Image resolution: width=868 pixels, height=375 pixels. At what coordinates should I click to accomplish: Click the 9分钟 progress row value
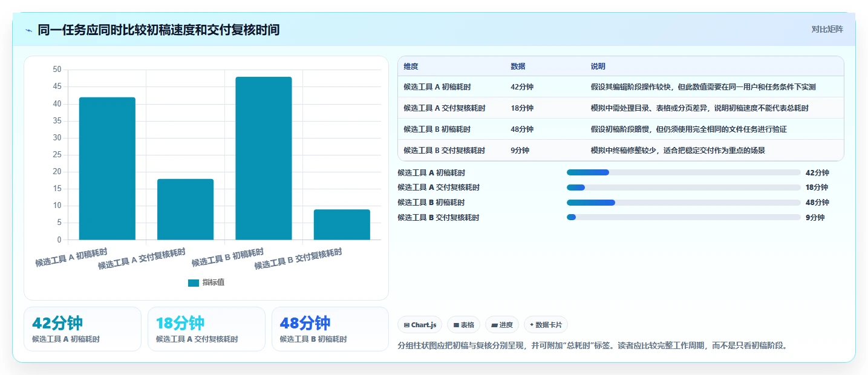click(815, 217)
